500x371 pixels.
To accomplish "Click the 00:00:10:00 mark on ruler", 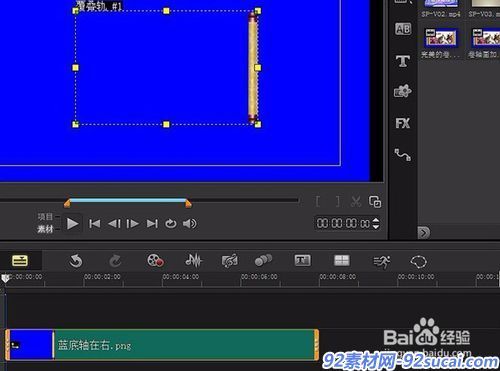I will coord(416,277).
